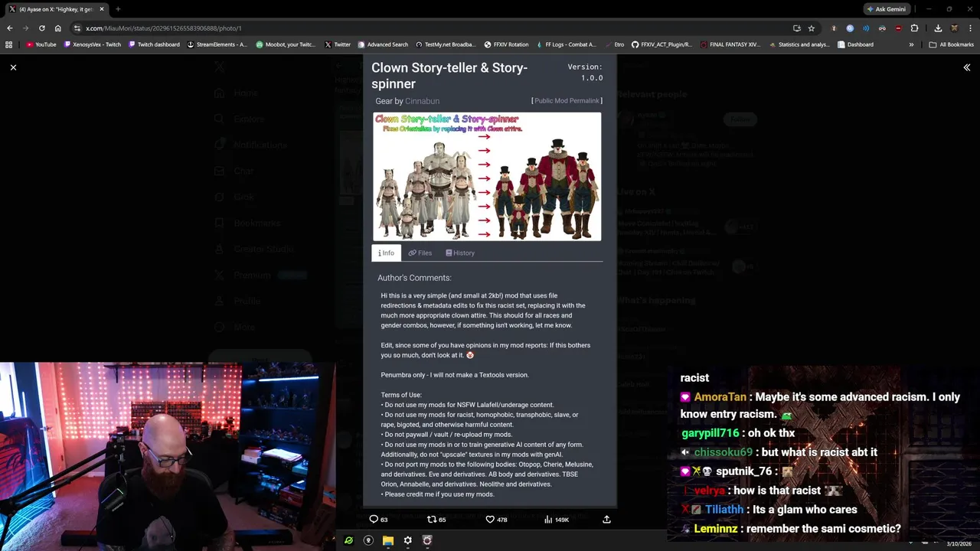Open the round pink taskbar icon
The height and width of the screenshot is (551, 980).
coord(427,540)
